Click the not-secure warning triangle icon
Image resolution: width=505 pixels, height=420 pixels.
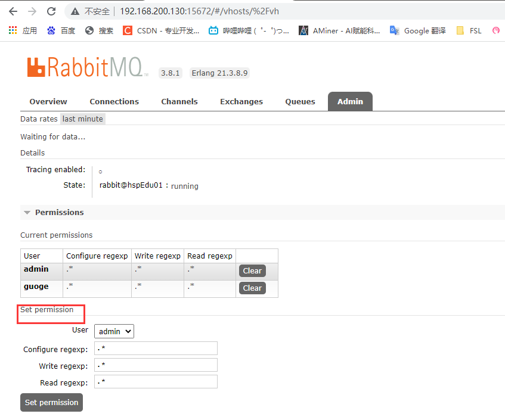pos(75,11)
